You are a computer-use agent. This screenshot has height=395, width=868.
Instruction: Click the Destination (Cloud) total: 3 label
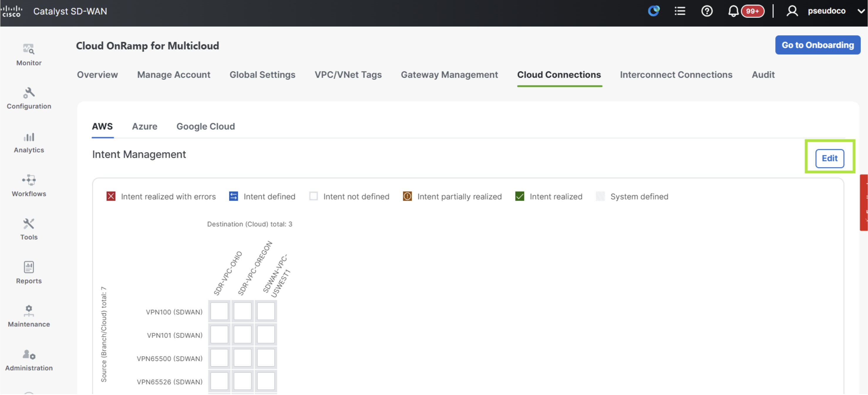249,224
